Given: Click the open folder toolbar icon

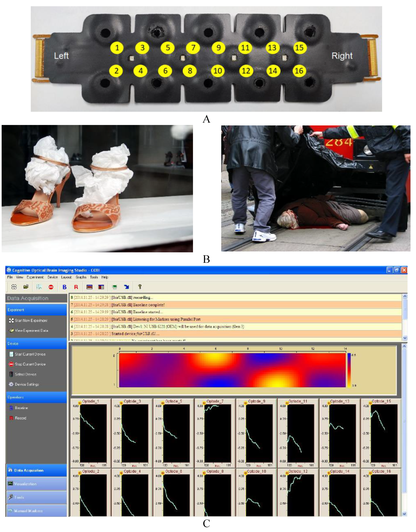Looking at the screenshot, I should point(26,287).
